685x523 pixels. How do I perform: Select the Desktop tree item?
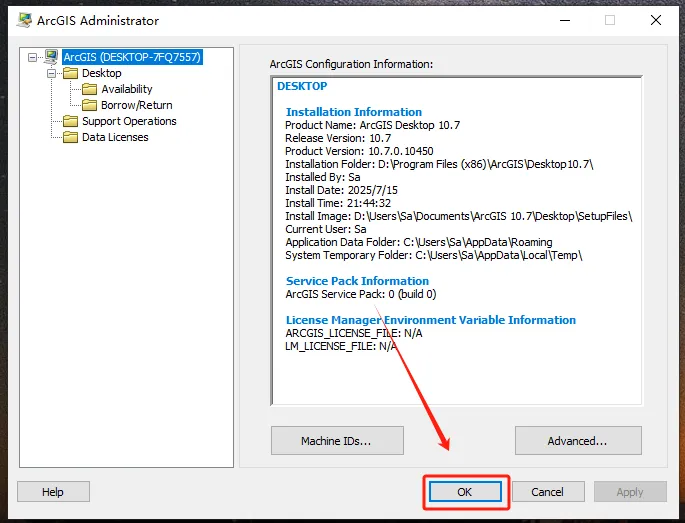[x=102, y=73]
